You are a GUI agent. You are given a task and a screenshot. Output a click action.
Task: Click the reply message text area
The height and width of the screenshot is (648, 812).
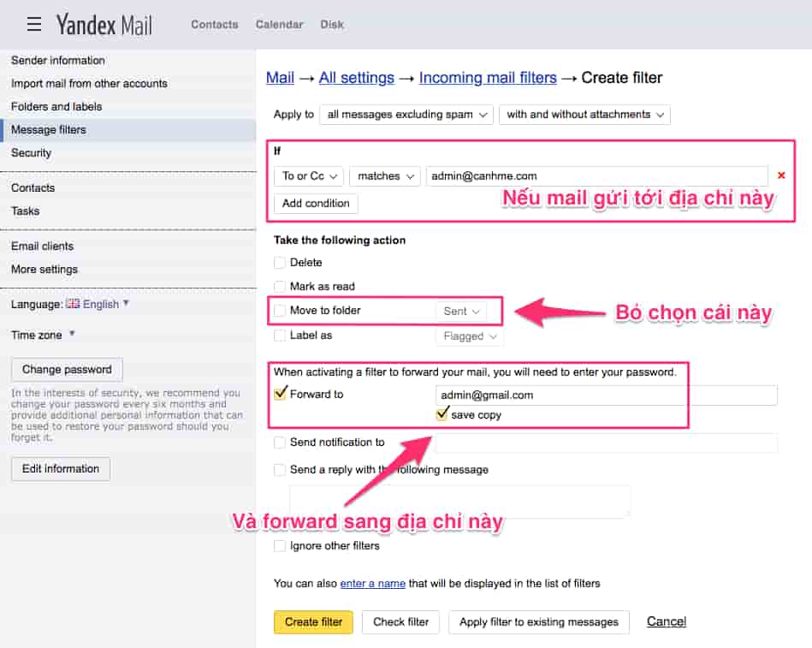[x=459, y=501]
